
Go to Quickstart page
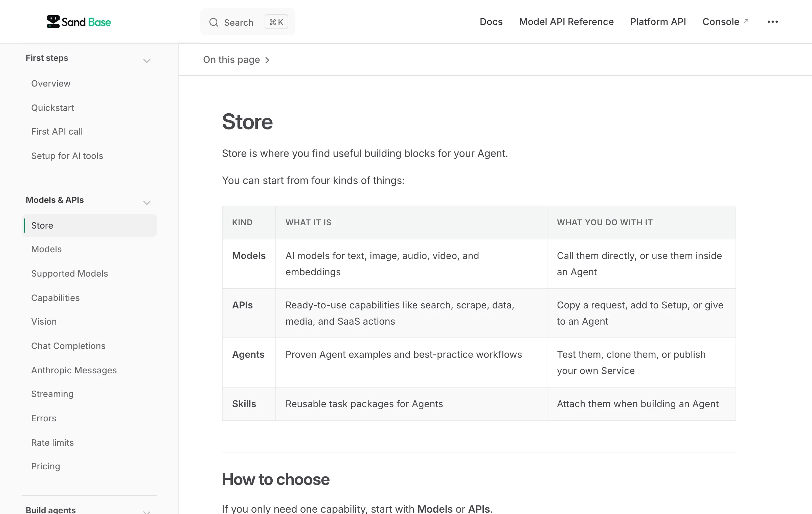pyautogui.click(x=52, y=108)
